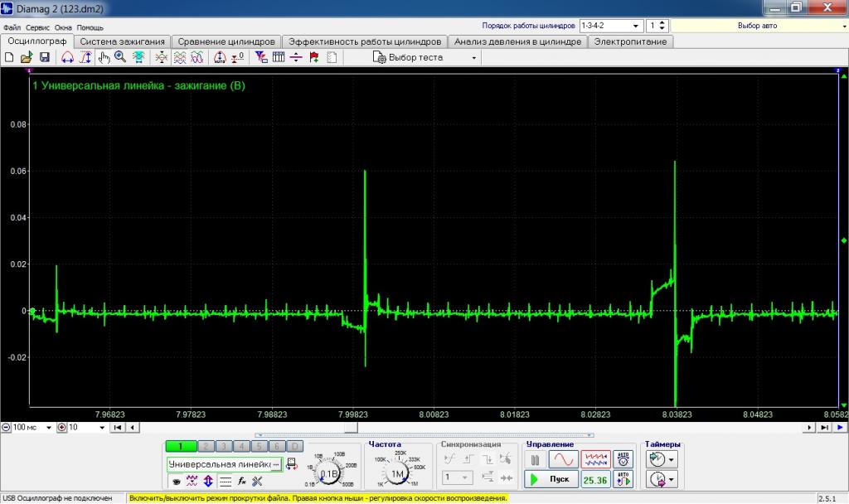Click the horizontal lines icon
This screenshot has height=504, width=849.
point(226,481)
